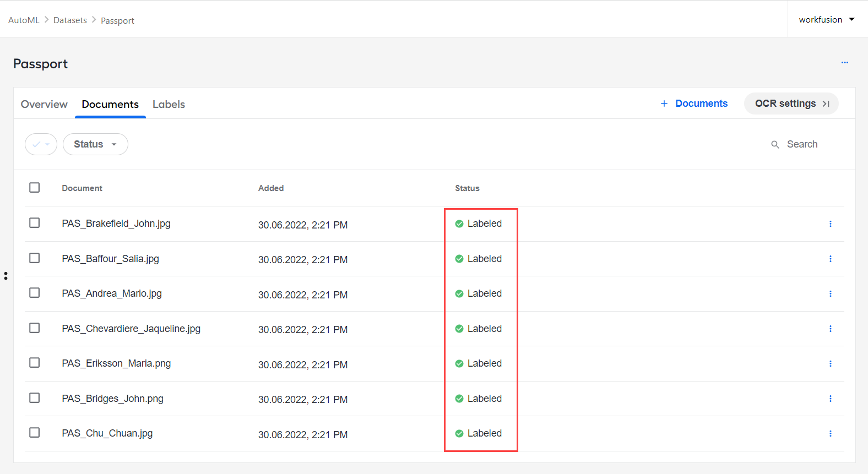The width and height of the screenshot is (868, 474).
Task: Open document PAS_Brakefield_John.jpg
Action: pos(116,224)
